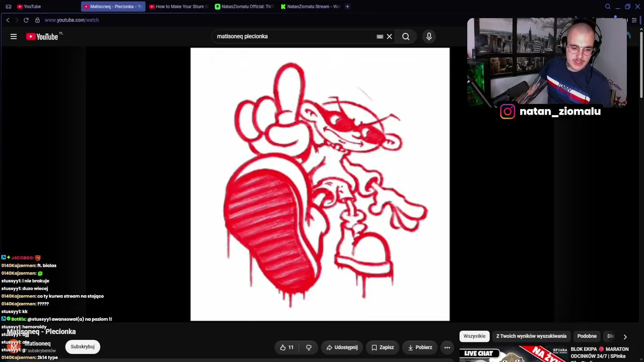This screenshot has width=644, height=362.
Task: Switch to NatanZiomalu Stream tab
Action: coord(310,7)
